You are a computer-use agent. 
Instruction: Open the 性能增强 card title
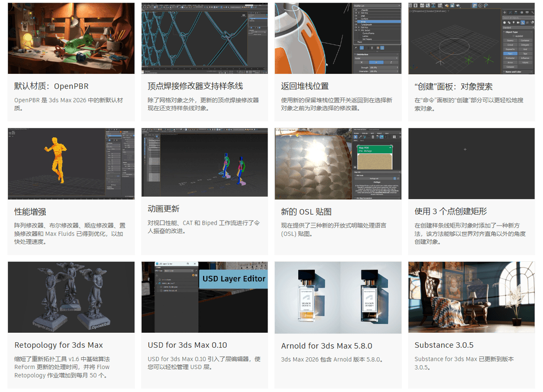[30, 212]
